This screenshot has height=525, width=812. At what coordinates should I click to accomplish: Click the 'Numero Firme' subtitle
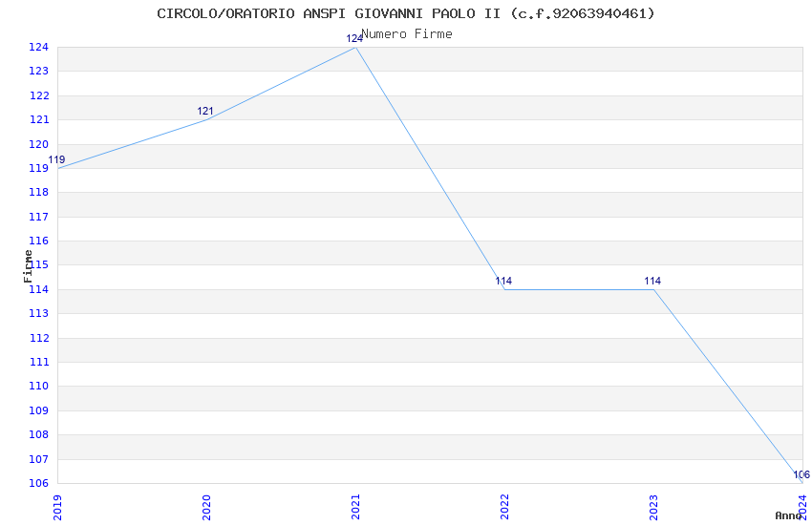pyautogui.click(x=407, y=34)
